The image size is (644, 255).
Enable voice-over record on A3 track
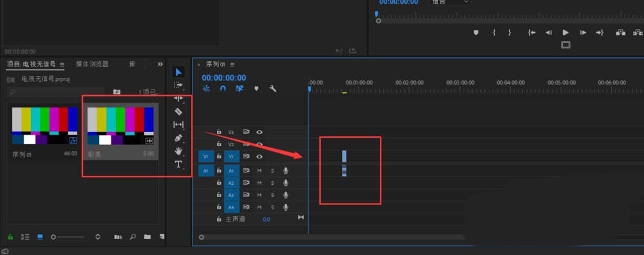pyautogui.click(x=285, y=195)
